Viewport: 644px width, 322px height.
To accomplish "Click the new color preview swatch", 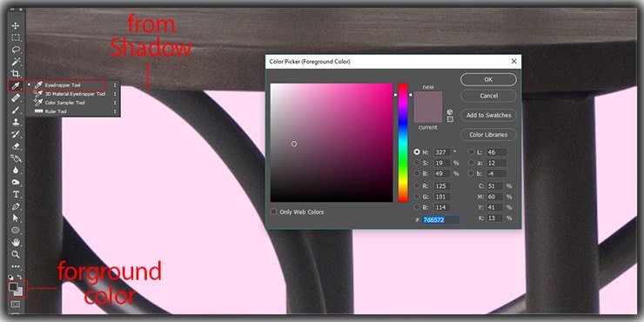I will click(x=428, y=99).
